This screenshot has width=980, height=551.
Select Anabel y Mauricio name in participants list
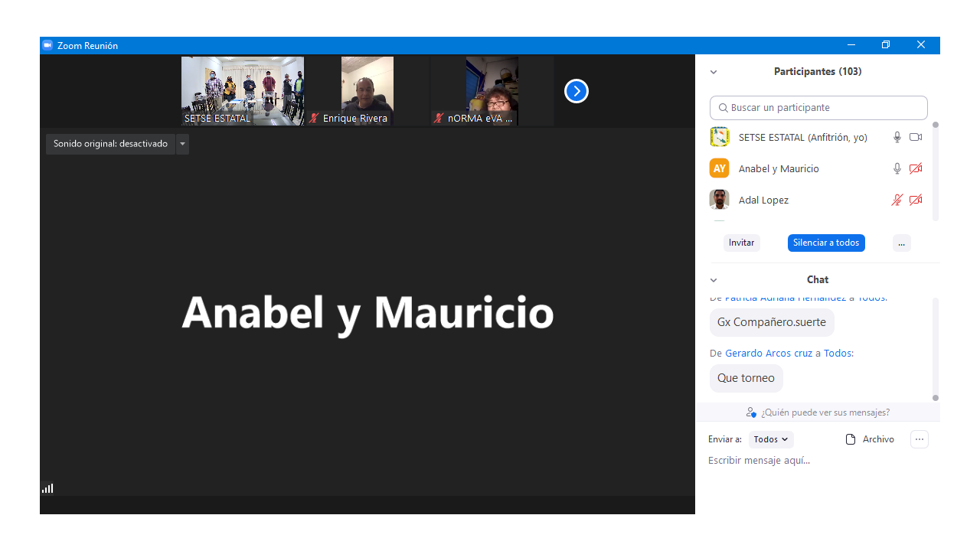pos(779,168)
